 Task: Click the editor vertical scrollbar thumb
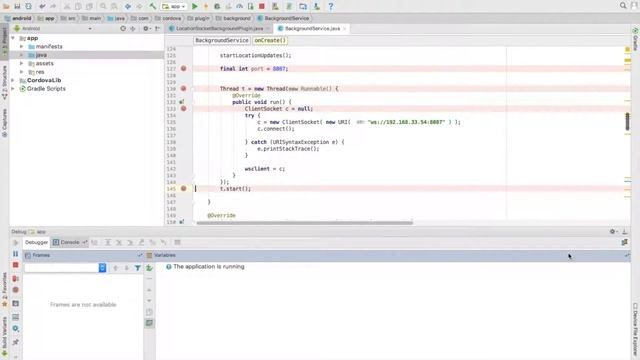(x=627, y=122)
